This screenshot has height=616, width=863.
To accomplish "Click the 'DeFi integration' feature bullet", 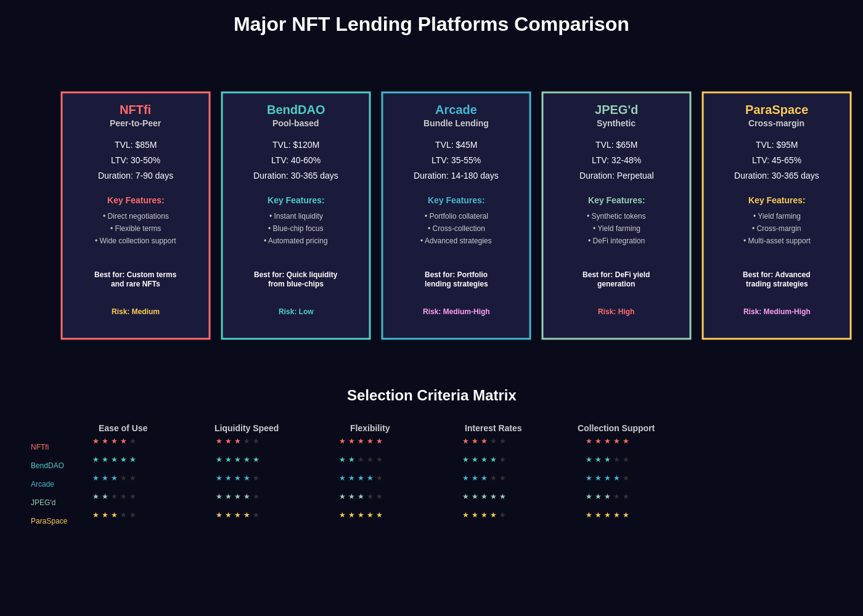I will tap(616, 241).
